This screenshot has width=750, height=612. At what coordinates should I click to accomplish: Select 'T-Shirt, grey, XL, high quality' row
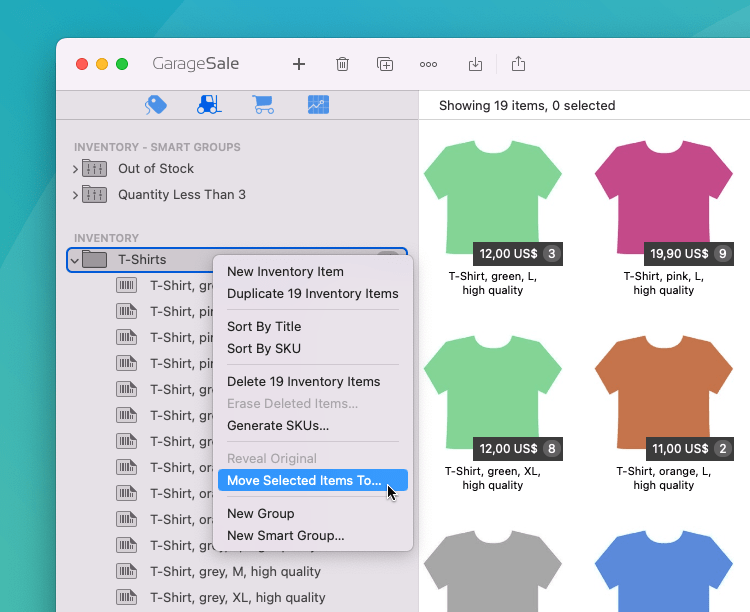pos(238,597)
